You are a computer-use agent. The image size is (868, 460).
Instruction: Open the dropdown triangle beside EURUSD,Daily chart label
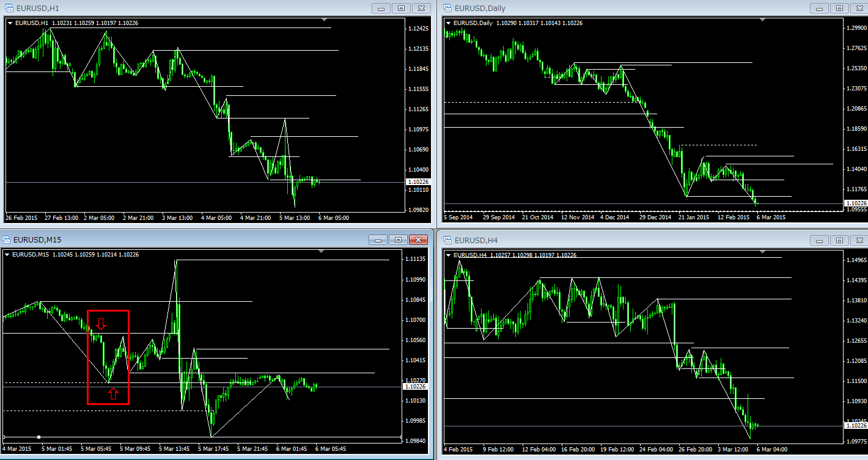449,23
